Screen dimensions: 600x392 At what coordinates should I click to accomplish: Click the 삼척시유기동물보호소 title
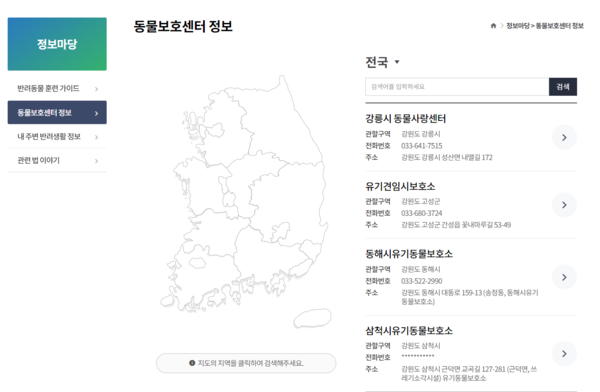pyautogui.click(x=409, y=331)
